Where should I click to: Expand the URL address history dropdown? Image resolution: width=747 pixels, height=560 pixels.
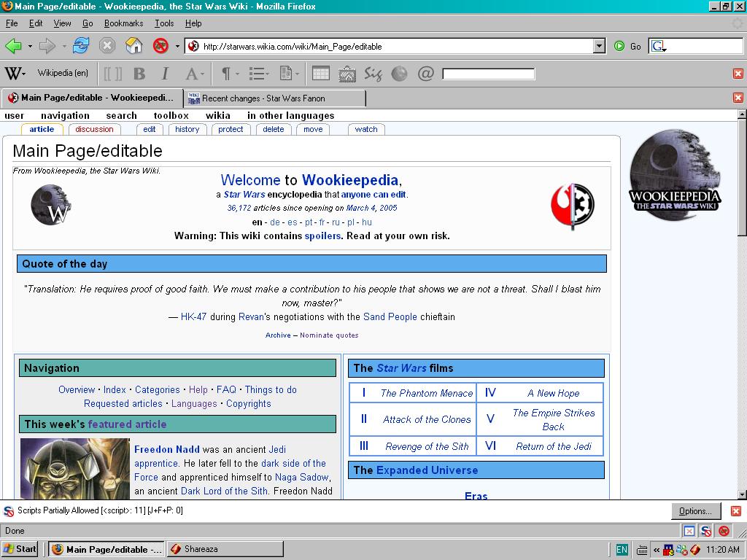pos(600,46)
